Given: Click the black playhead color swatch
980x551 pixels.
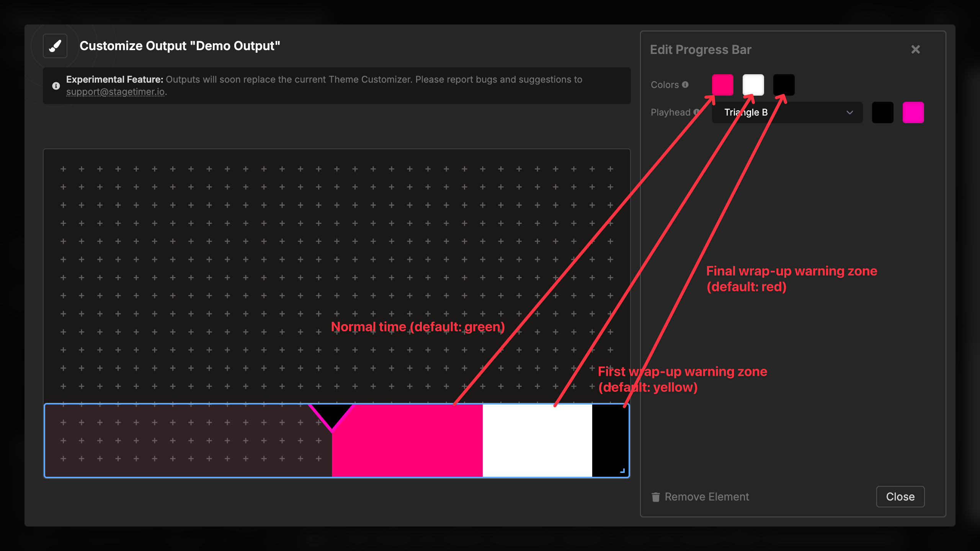Looking at the screenshot, I should click(882, 112).
